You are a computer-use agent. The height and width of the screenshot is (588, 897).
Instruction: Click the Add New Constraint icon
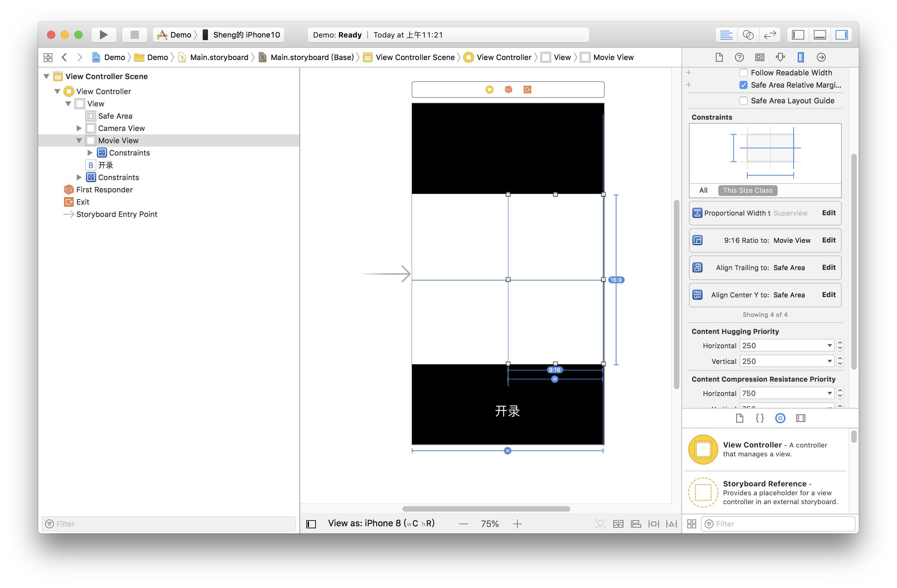655,524
